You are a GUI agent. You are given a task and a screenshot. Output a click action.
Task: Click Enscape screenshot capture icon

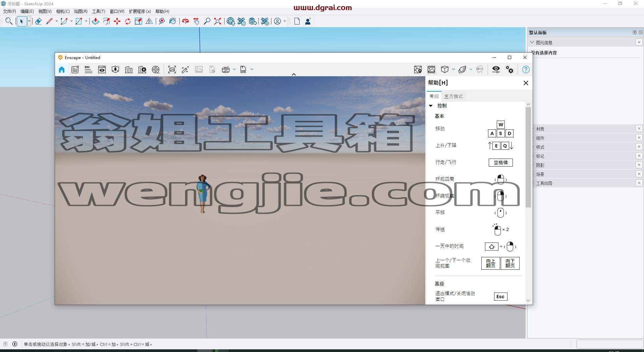(x=172, y=70)
